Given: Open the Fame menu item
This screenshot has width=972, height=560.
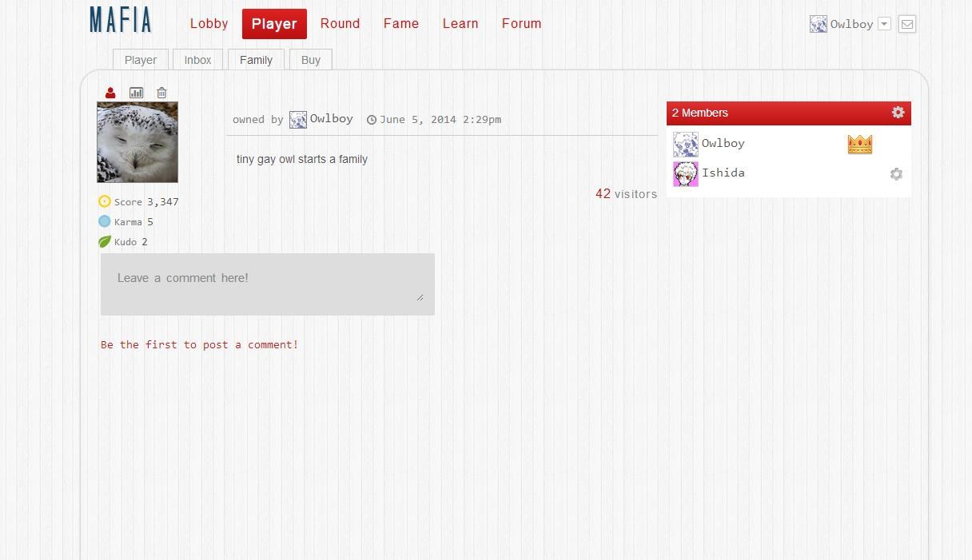Looking at the screenshot, I should 401,24.
